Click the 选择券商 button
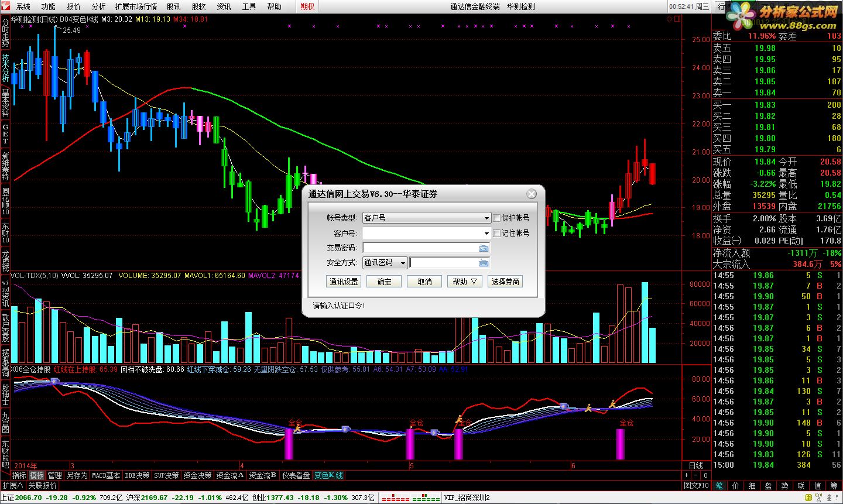Image resolution: width=843 pixels, height=504 pixels. (x=505, y=282)
